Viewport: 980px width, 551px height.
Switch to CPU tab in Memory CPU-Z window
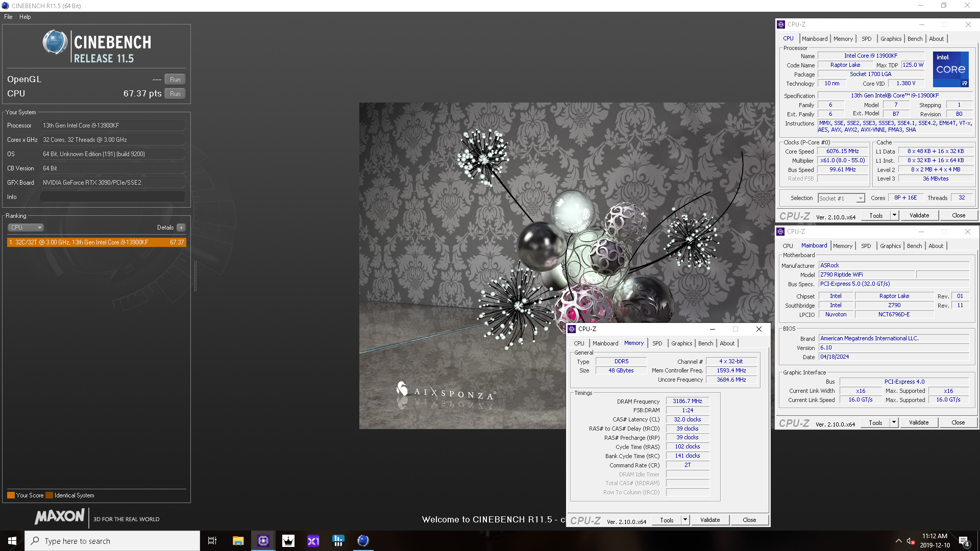point(579,343)
